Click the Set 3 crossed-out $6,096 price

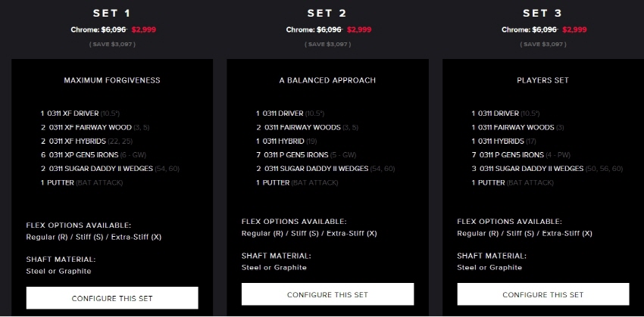coord(545,30)
